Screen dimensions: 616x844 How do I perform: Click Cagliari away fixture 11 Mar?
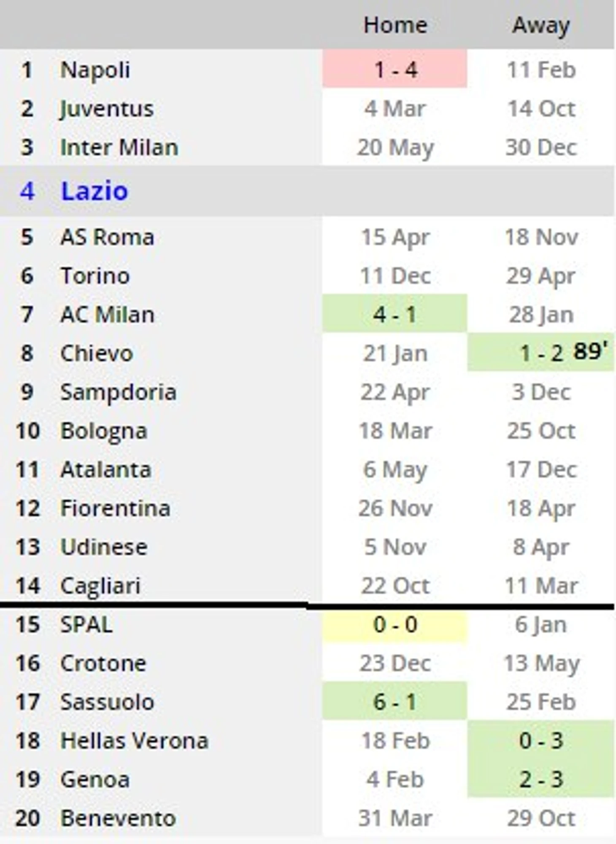(541, 585)
